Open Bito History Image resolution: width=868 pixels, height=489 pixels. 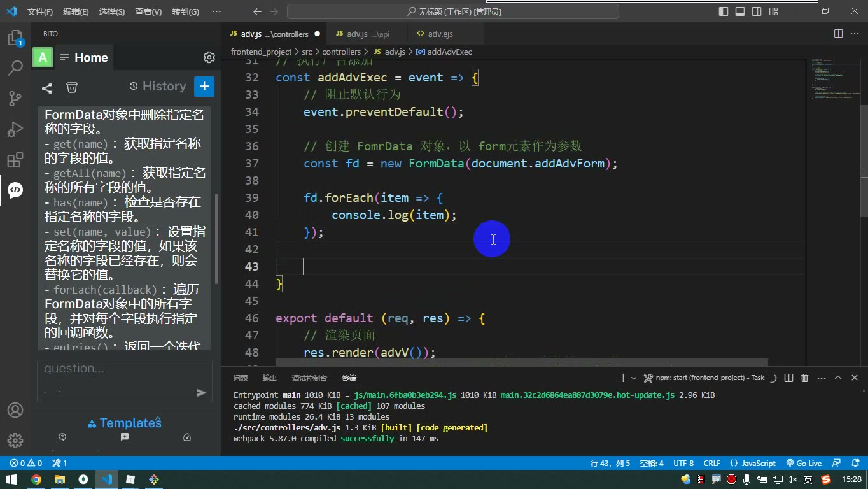[157, 86]
